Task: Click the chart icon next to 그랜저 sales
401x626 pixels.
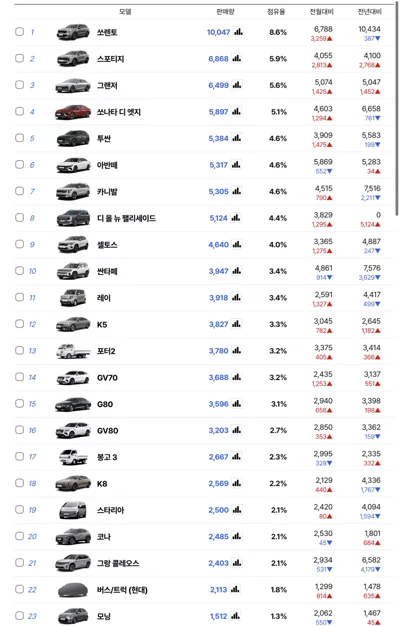Action: 237,85
